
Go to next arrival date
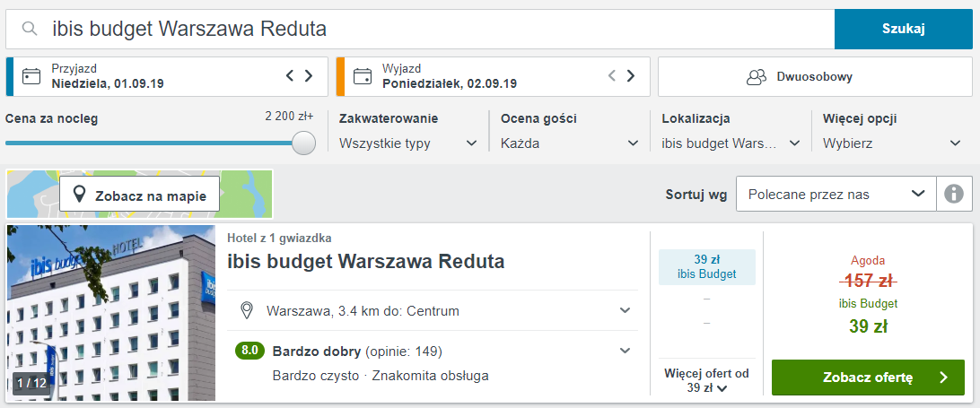click(309, 75)
